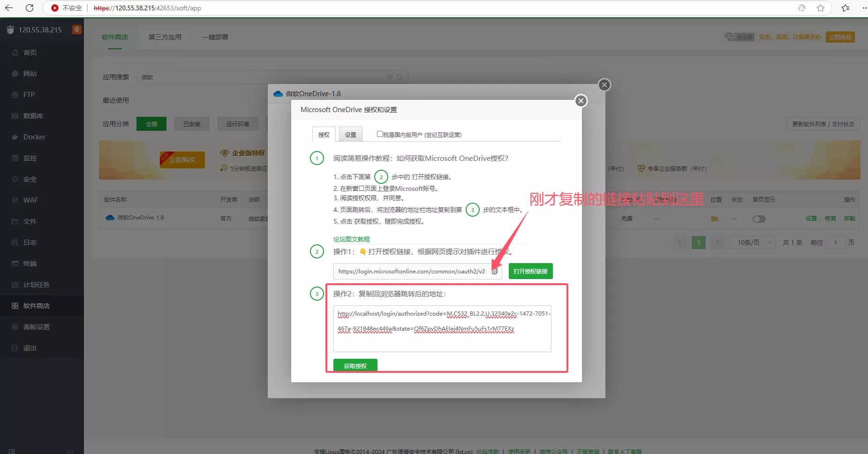
Task: Switch to the 第三方应用 tab
Action: pos(165,37)
